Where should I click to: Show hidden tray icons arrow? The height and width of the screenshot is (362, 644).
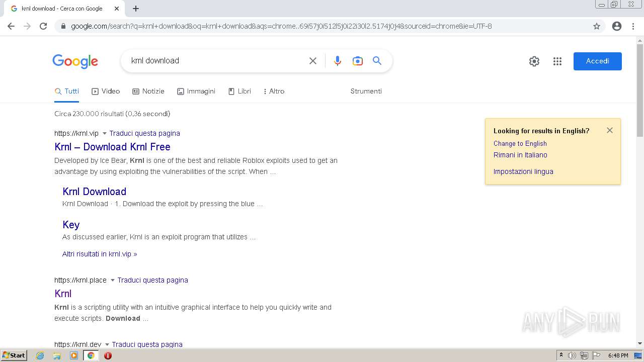(561, 355)
